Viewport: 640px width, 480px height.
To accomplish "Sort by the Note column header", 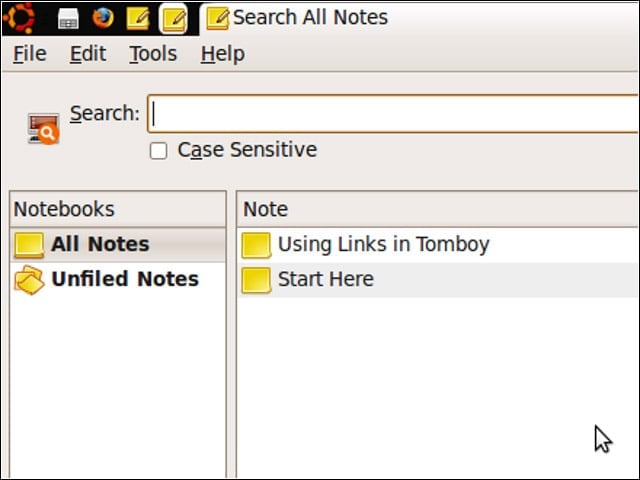I will coord(438,209).
